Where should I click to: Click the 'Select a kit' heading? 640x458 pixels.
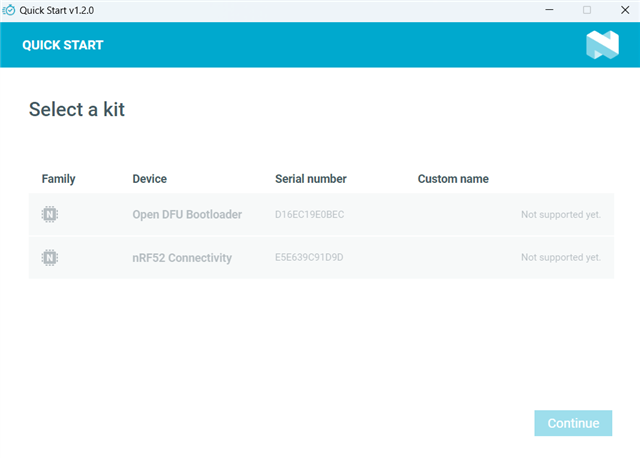tap(77, 109)
